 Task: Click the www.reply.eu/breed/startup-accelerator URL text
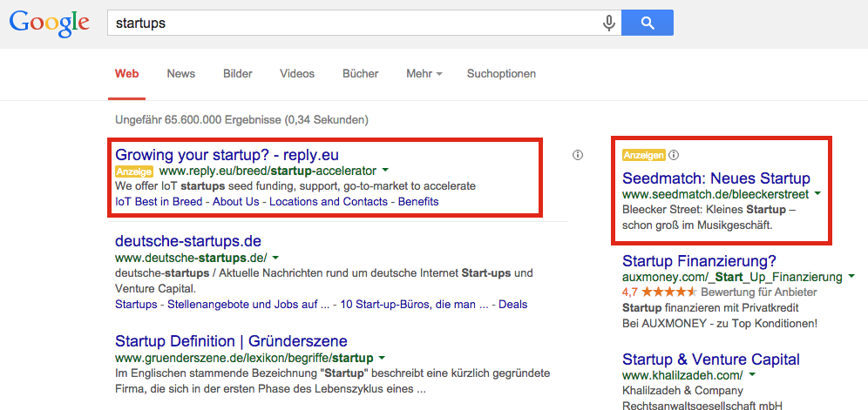268,171
